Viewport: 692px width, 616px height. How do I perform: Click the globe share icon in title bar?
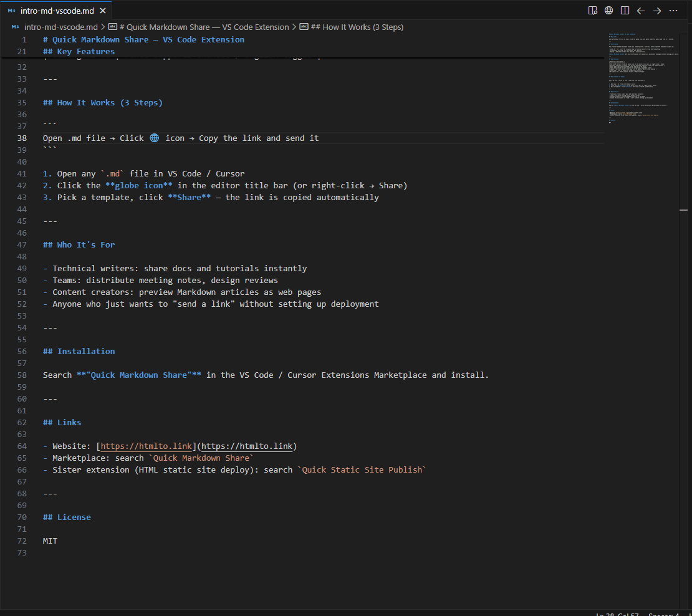click(x=608, y=11)
